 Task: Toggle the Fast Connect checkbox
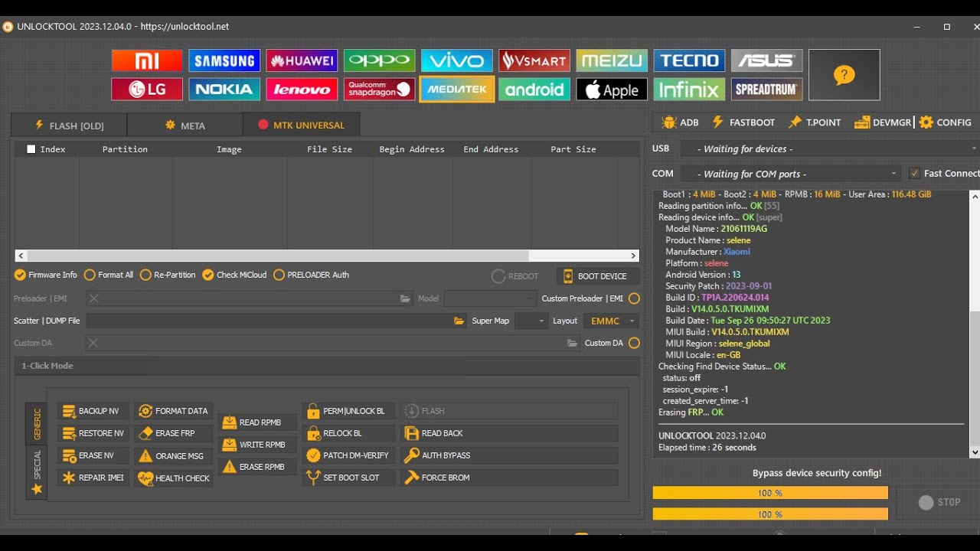click(914, 174)
